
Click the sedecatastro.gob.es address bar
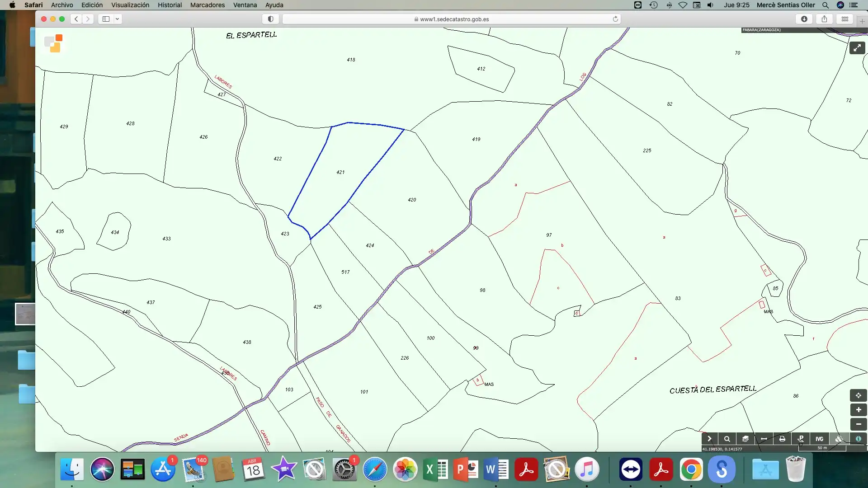[x=451, y=19]
